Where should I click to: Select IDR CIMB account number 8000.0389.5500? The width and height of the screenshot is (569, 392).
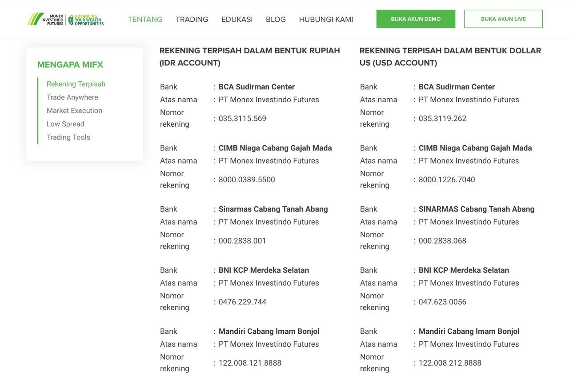[247, 180]
